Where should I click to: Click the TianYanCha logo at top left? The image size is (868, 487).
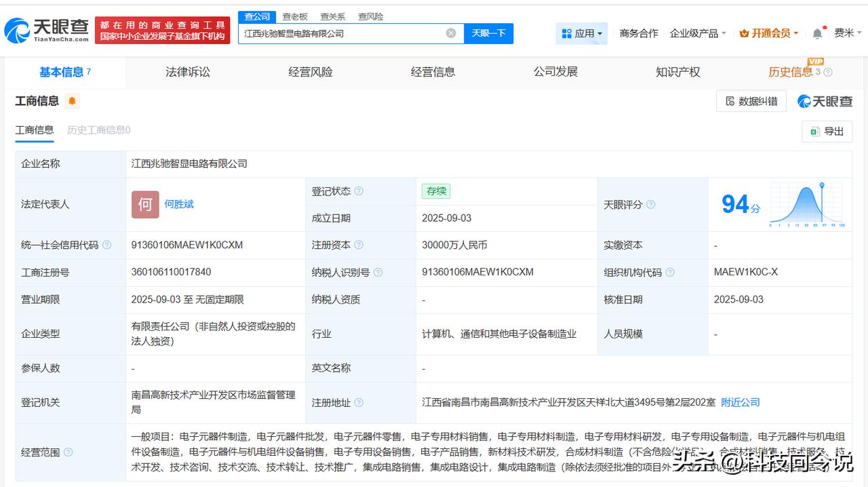point(46,30)
